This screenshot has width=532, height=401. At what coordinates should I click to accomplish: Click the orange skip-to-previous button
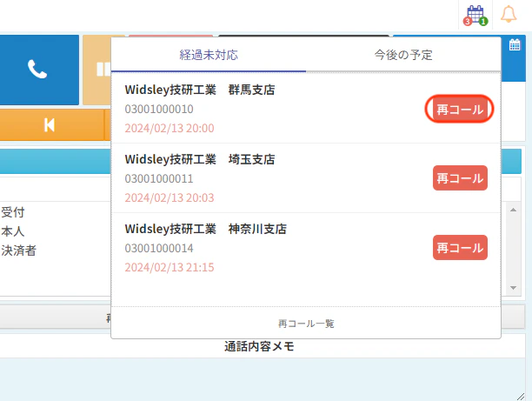[x=50, y=125]
